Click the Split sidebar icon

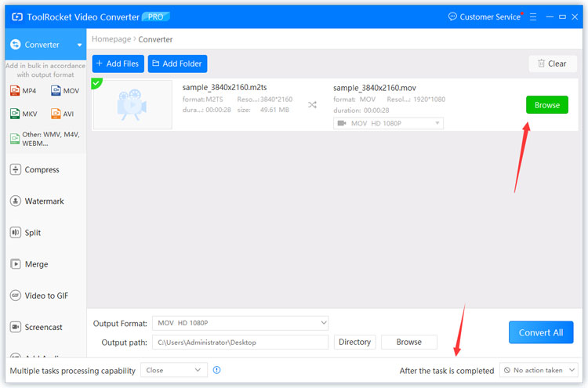[x=16, y=233]
